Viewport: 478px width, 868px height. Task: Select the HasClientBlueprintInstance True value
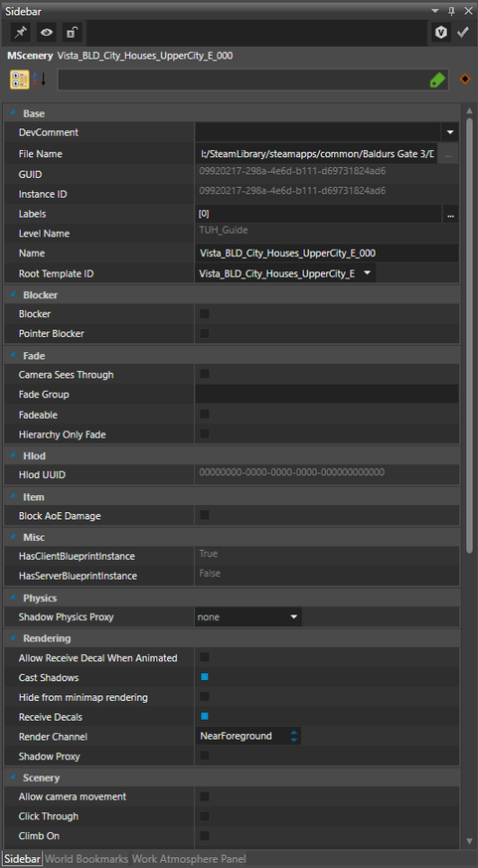[x=209, y=554]
